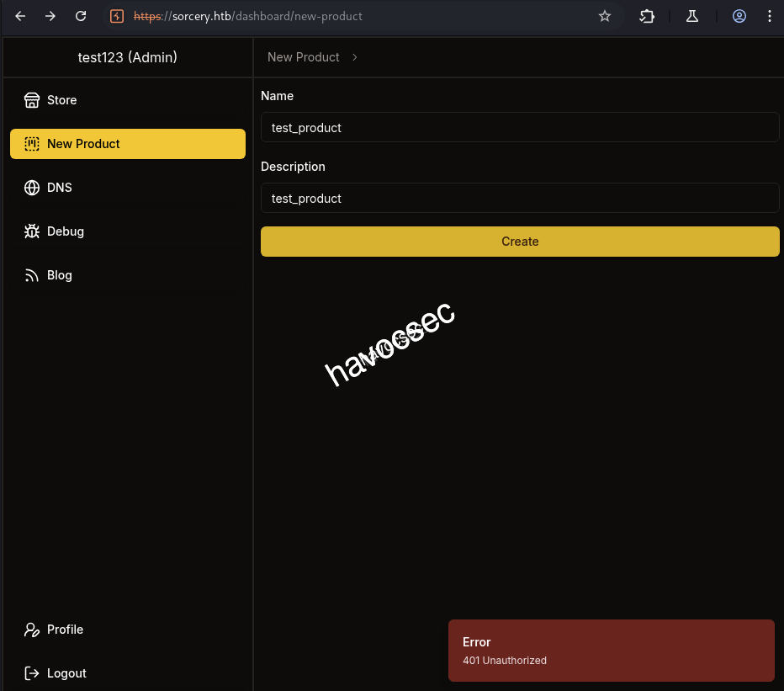The image size is (784, 691).
Task: Focus the Name input field
Action: click(x=520, y=128)
